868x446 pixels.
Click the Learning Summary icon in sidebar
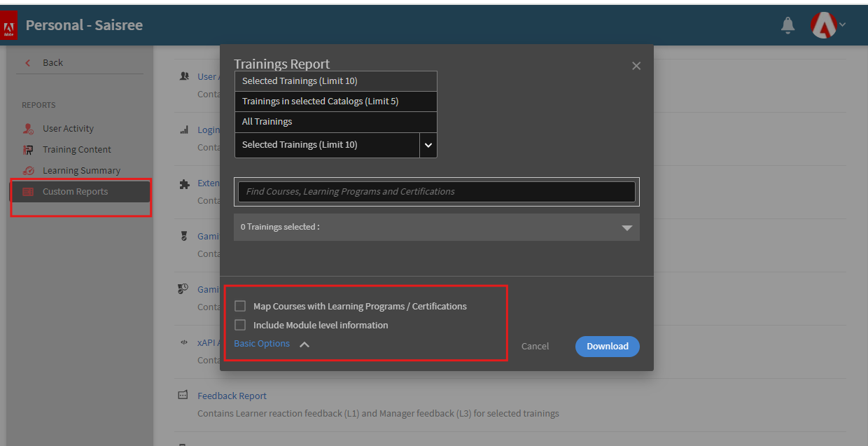point(28,171)
